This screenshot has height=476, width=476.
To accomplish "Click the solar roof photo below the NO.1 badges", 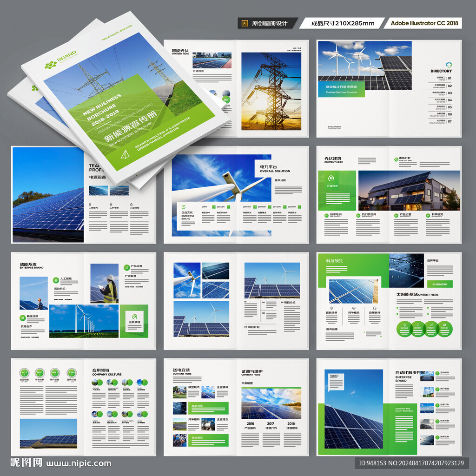I will (x=48, y=434).
